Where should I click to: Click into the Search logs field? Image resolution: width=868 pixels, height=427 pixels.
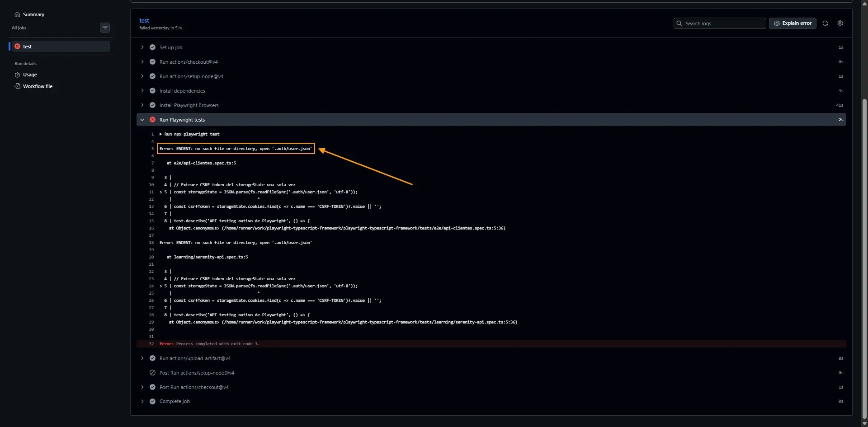[x=720, y=23]
